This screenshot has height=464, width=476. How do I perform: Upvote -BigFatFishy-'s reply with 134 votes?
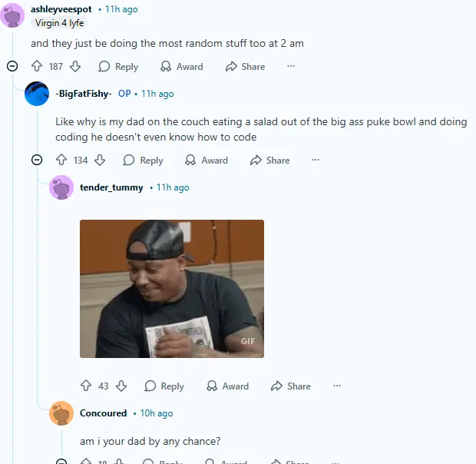point(61,161)
